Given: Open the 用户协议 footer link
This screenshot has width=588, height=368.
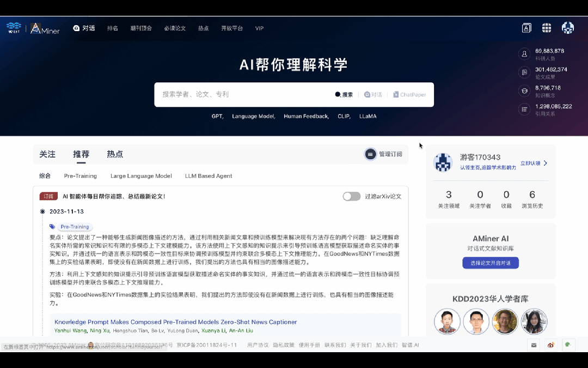Looking at the screenshot, I should pos(258,345).
